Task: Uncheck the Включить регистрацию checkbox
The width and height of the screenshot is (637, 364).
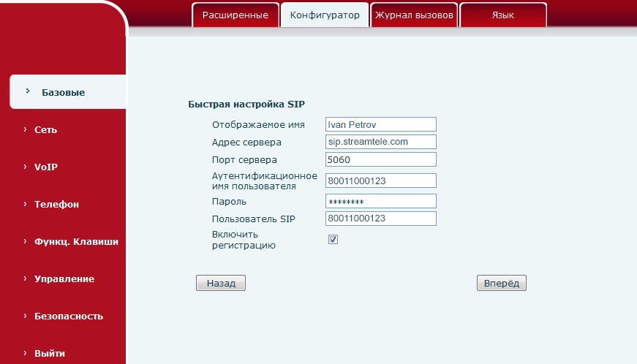Action: point(333,239)
